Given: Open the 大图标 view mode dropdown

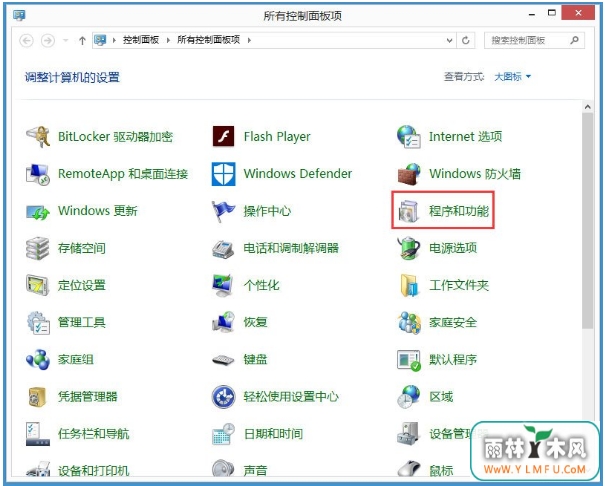Looking at the screenshot, I should click(512, 77).
